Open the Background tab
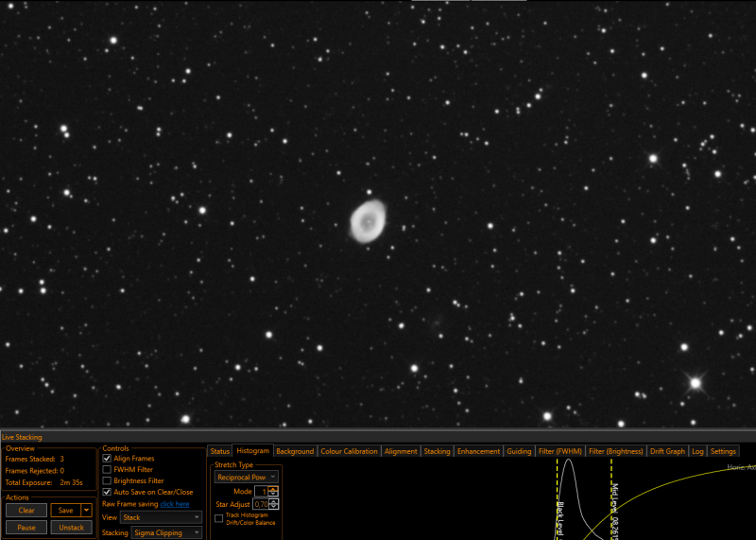The height and width of the screenshot is (540, 756). 295,451
